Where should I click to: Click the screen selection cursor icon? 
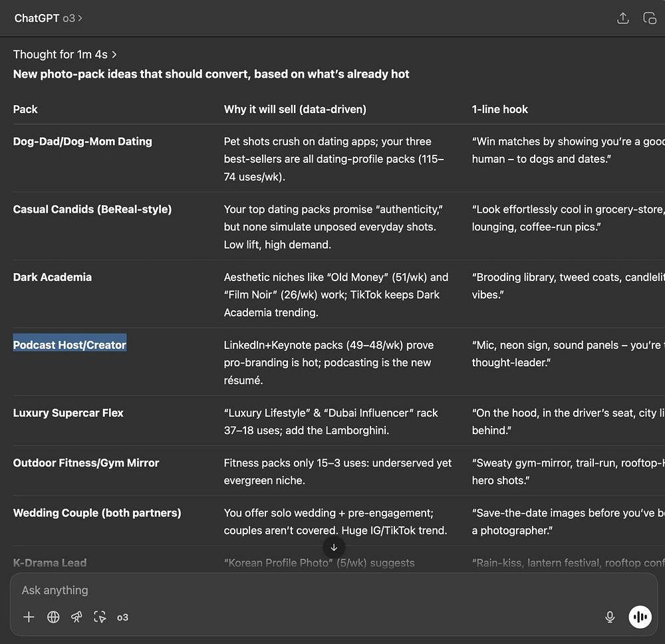point(100,617)
